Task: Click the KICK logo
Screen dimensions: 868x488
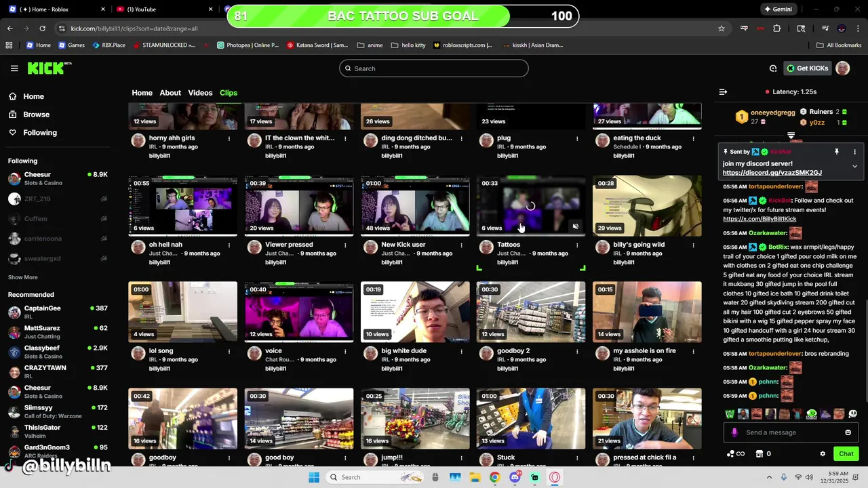Action: pos(50,68)
